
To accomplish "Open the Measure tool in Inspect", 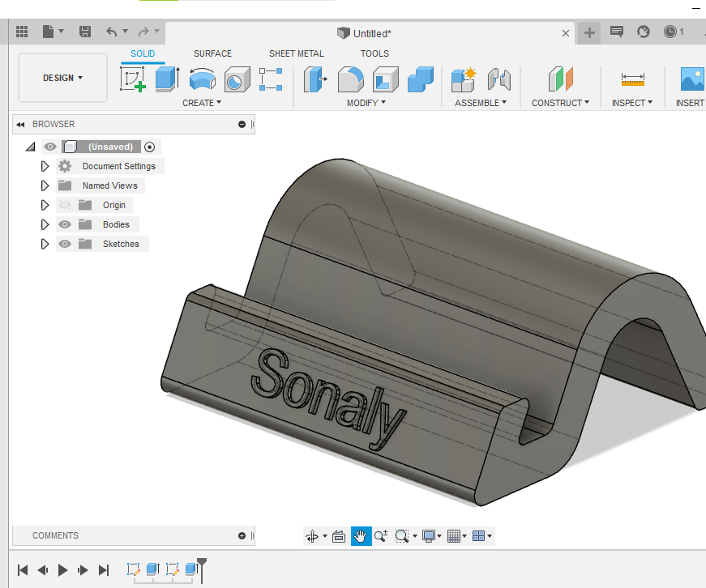I will click(632, 79).
